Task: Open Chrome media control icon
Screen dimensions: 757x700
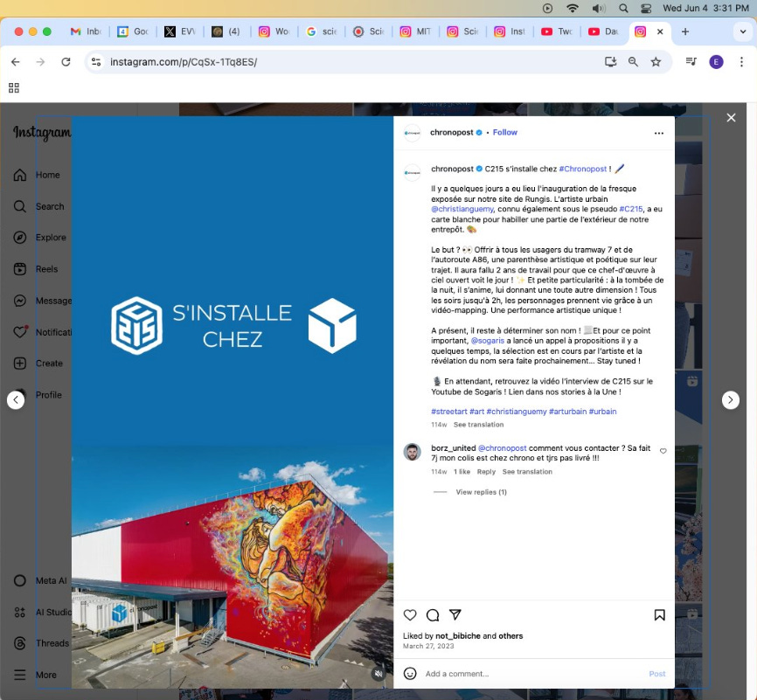Action: point(691,61)
